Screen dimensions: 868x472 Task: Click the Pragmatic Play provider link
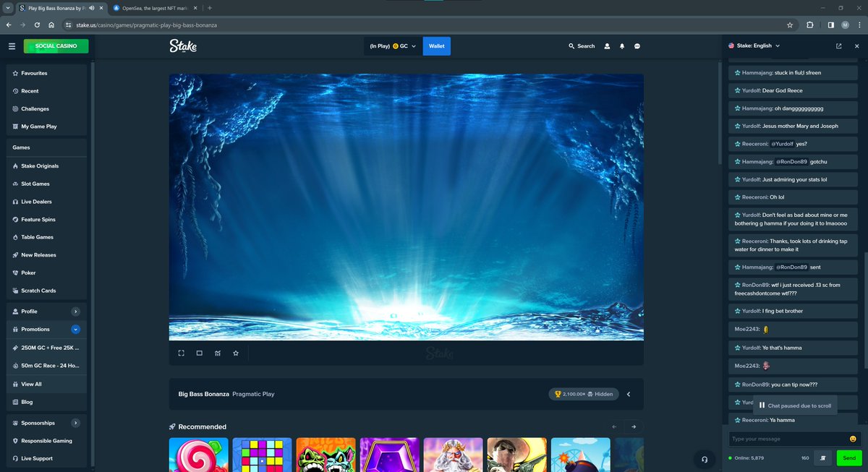[253, 394]
